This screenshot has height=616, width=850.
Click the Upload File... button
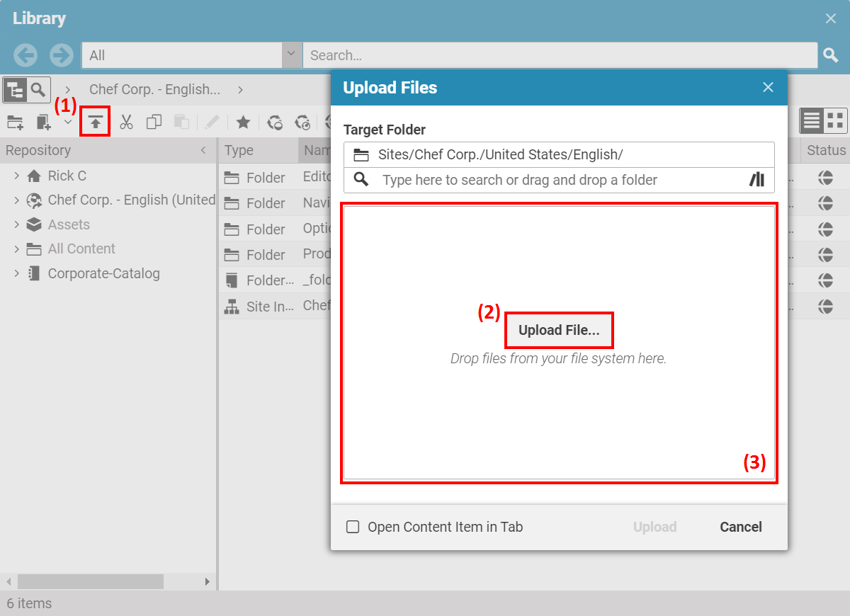559,331
